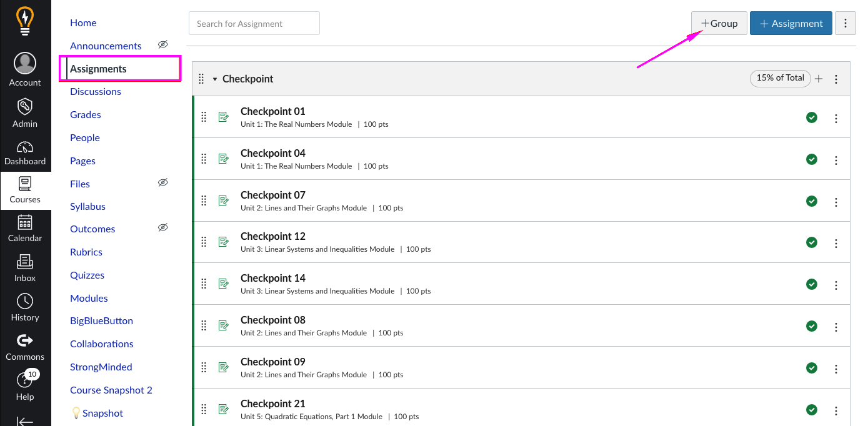Viewport: 868px width, 426px height.
Task: Select Modules in course navigation
Action: tap(89, 298)
